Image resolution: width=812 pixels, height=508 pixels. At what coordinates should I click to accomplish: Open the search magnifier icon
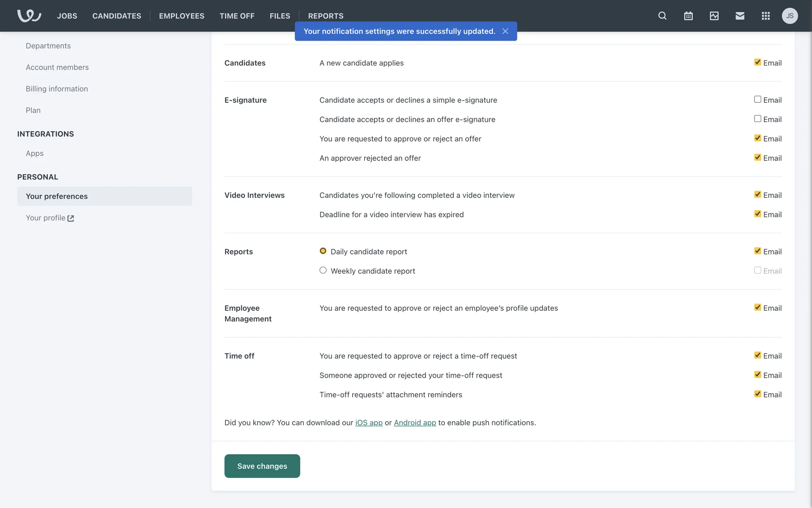[x=662, y=16]
